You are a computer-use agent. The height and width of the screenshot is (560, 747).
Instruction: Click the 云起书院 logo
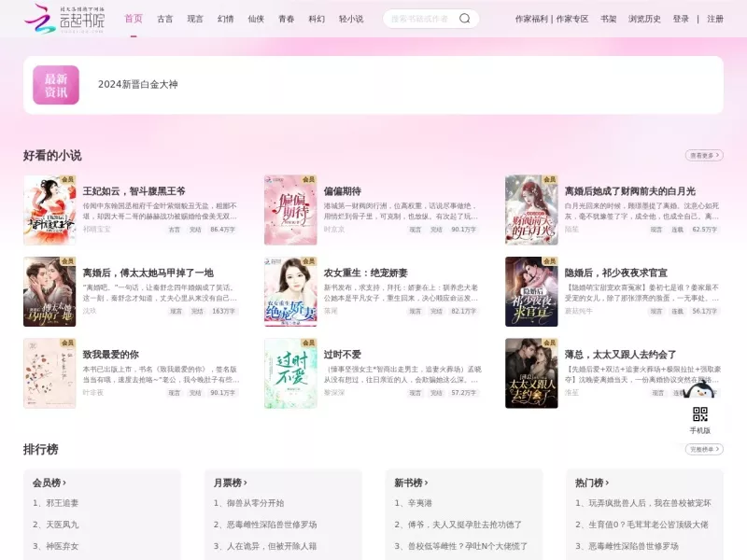click(x=64, y=19)
